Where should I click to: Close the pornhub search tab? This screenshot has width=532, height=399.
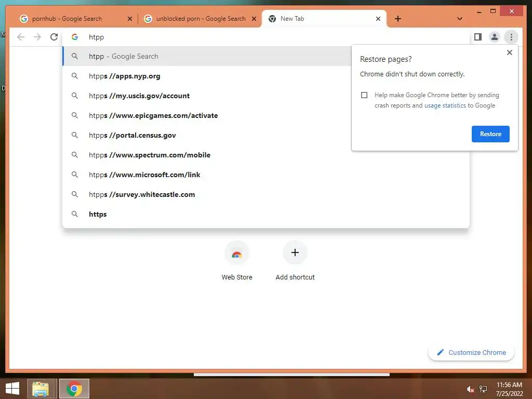coord(129,19)
